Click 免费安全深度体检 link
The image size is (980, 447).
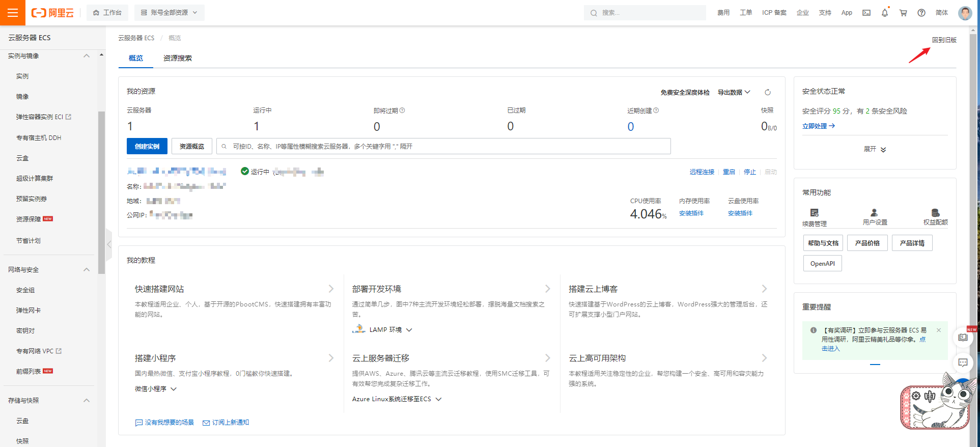click(x=685, y=93)
